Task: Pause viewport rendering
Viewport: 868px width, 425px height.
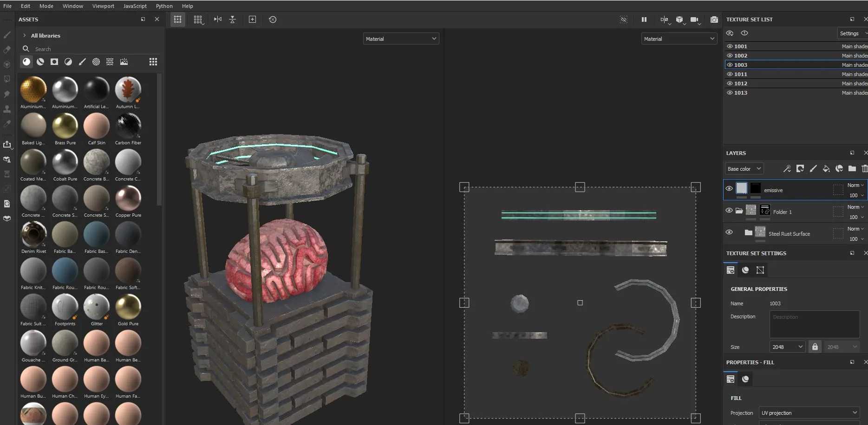Action: click(x=644, y=19)
